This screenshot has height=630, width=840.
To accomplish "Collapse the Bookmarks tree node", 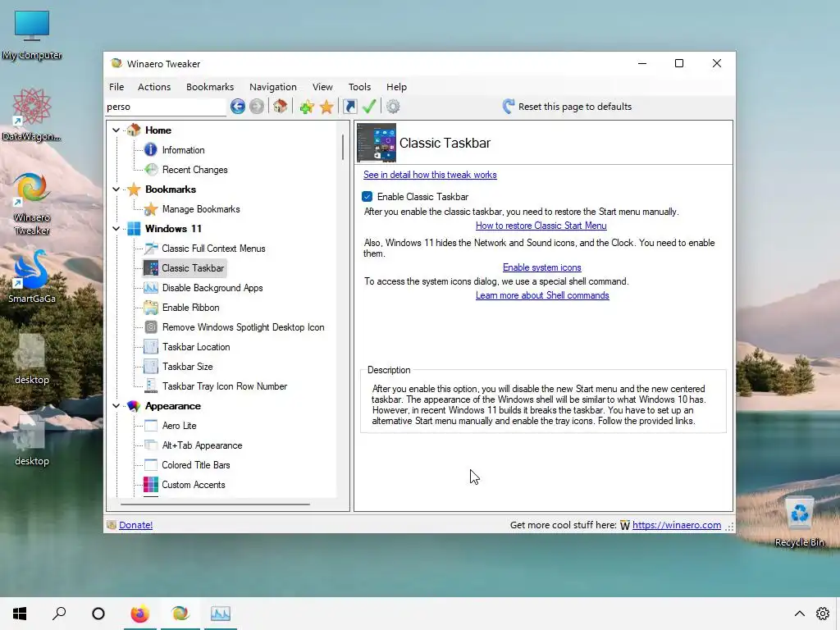I will pos(116,189).
